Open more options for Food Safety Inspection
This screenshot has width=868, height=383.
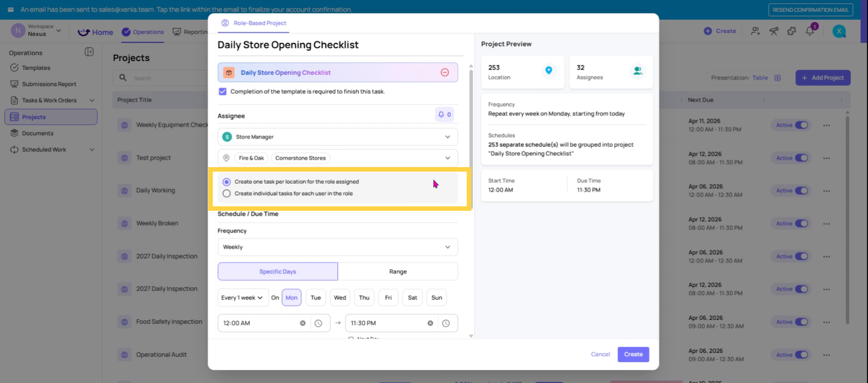[826, 322]
